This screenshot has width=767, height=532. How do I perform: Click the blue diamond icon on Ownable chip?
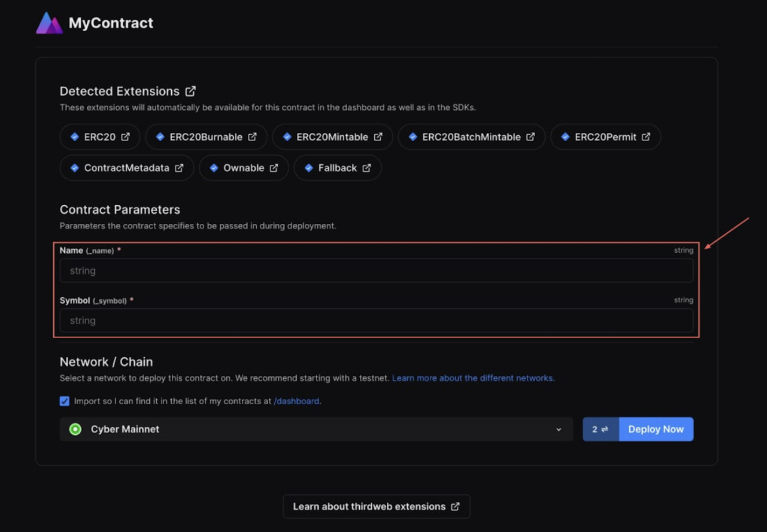click(214, 168)
